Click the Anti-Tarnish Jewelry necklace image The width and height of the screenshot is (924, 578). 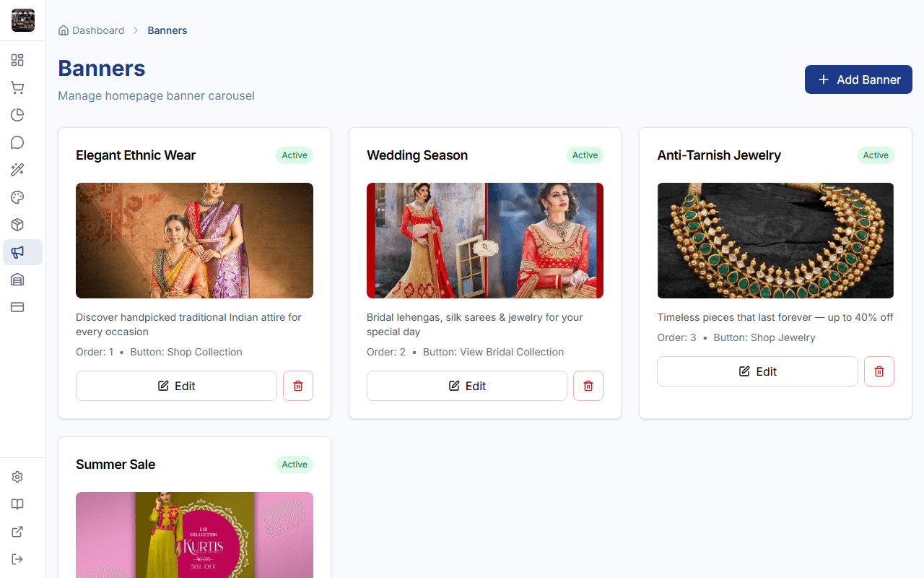point(775,241)
